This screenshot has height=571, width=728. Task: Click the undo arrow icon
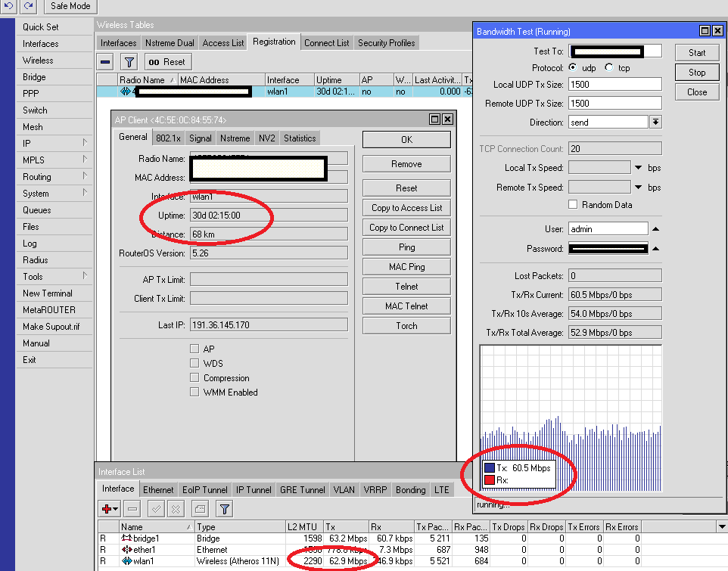(x=9, y=6)
